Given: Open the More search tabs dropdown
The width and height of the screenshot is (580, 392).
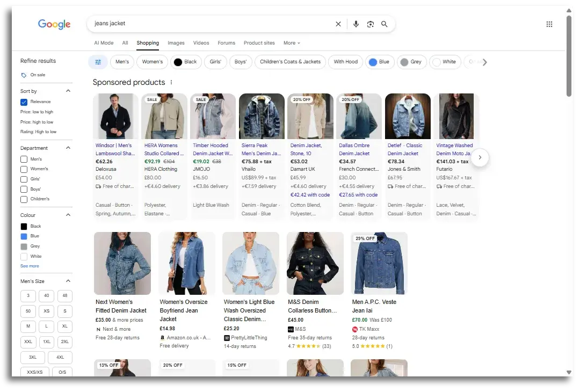Looking at the screenshot, I should pos(292,43).
